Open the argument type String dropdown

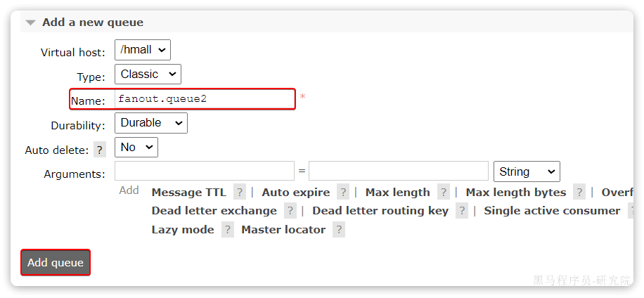527,171
